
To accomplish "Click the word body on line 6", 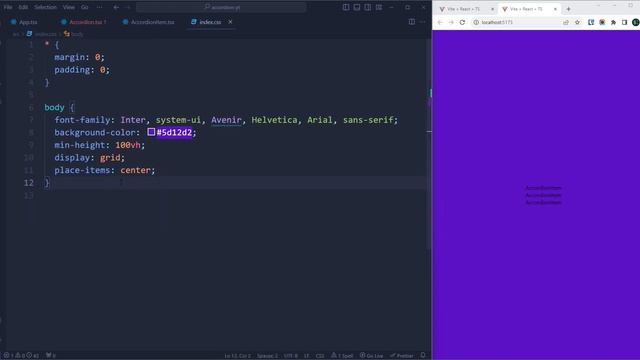I will point(54,107).
